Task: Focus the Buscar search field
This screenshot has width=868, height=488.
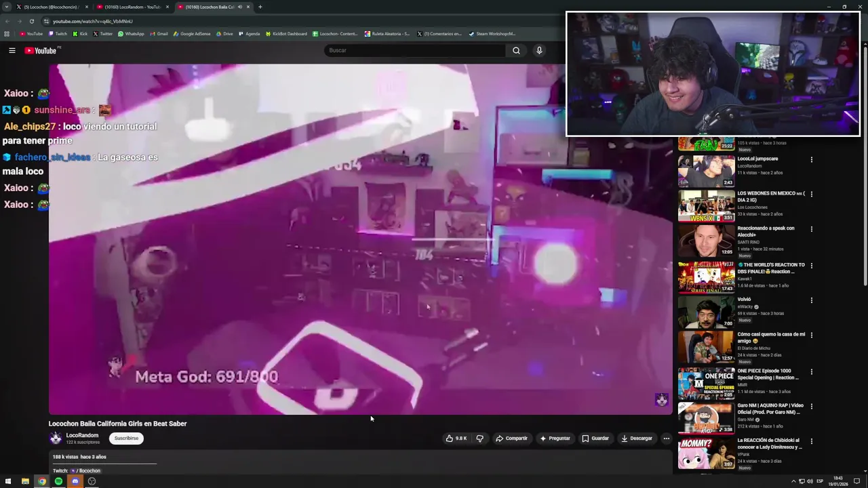Action: (x=415, y=50)
